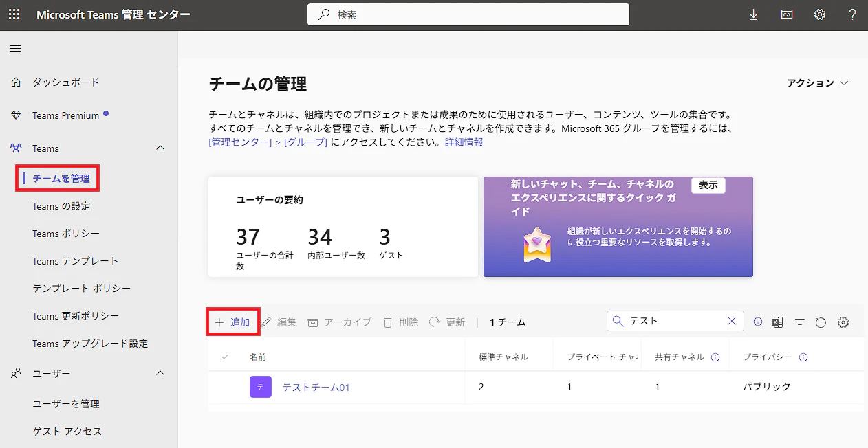Click the info icon next to プライバシー
The image size is (868, 448).
point(803,357)
